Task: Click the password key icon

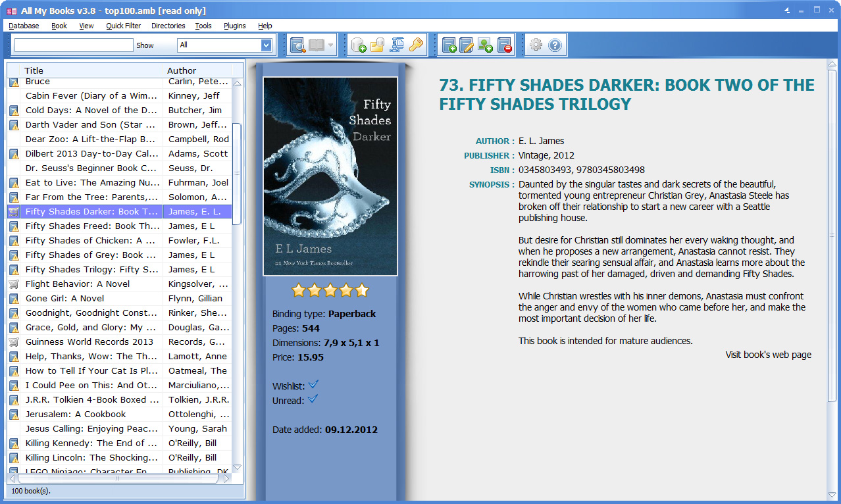Action: coord(415,45)
